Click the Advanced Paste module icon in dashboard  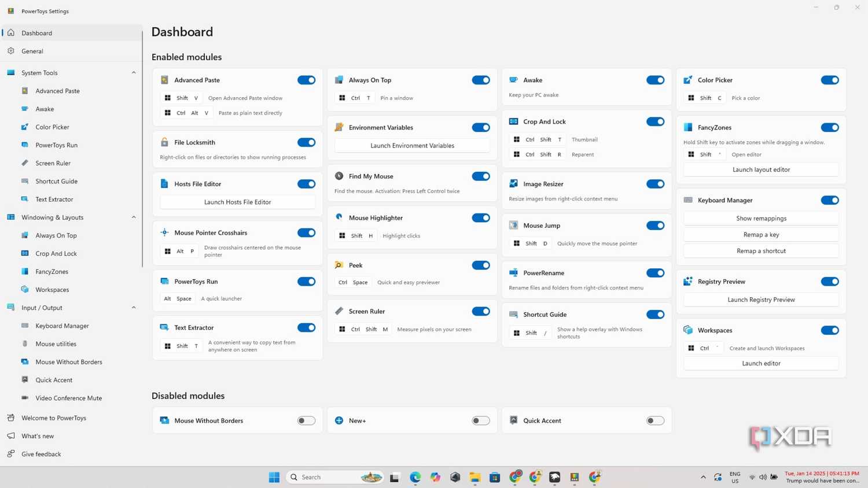coord(164,80)
